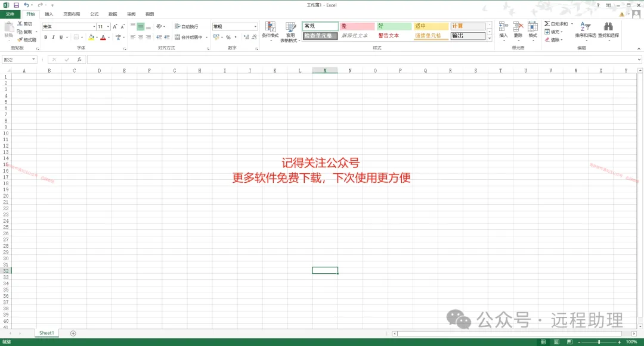Select column header P

pos(400,70)
